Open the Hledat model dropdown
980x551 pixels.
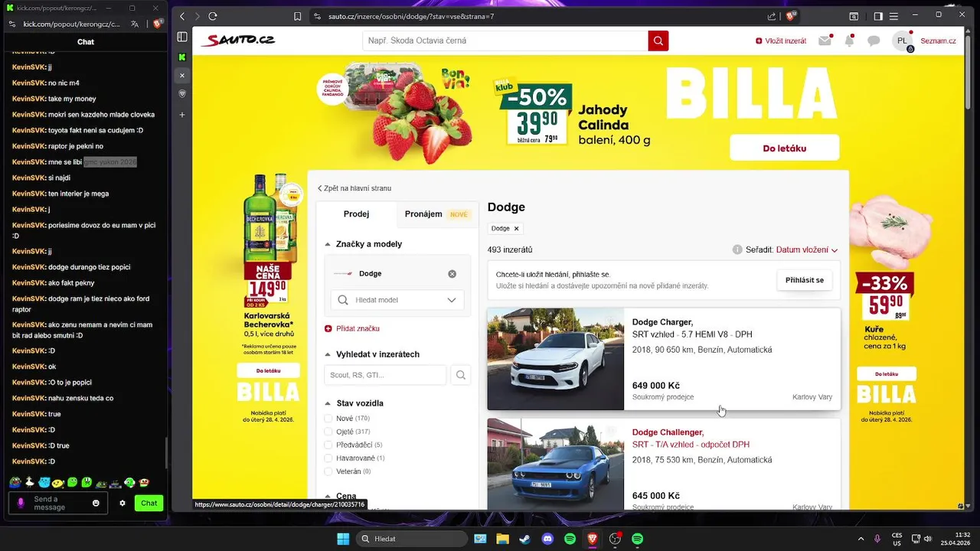tap(397, 300)
